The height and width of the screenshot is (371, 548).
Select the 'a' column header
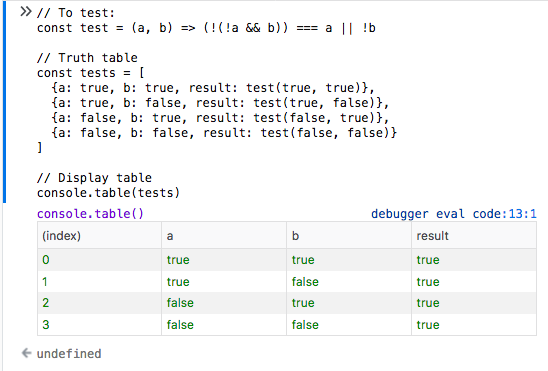click(x=224, y=236)
